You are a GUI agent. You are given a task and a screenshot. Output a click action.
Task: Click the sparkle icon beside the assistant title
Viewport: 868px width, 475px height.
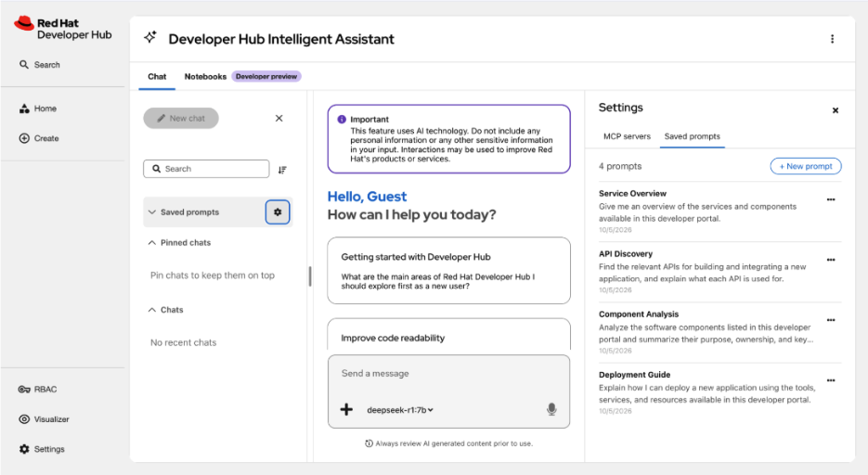150,38
